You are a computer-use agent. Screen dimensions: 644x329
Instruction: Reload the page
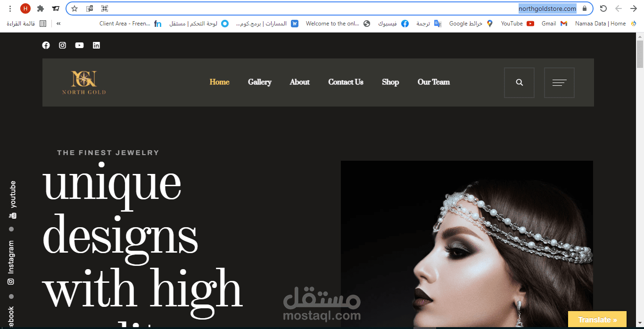pos(603,8)
